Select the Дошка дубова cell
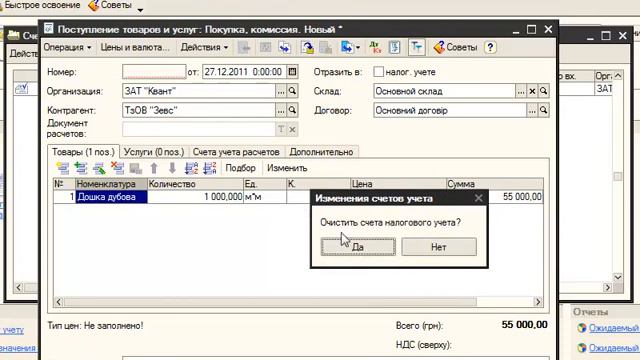The width and height of the screenshot is (640, 360). coord(111,197)
